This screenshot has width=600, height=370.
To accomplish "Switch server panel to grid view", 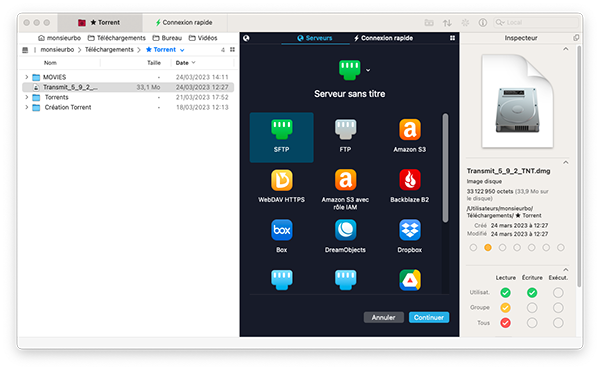I will pyautogui.click(x=452, y=38).
